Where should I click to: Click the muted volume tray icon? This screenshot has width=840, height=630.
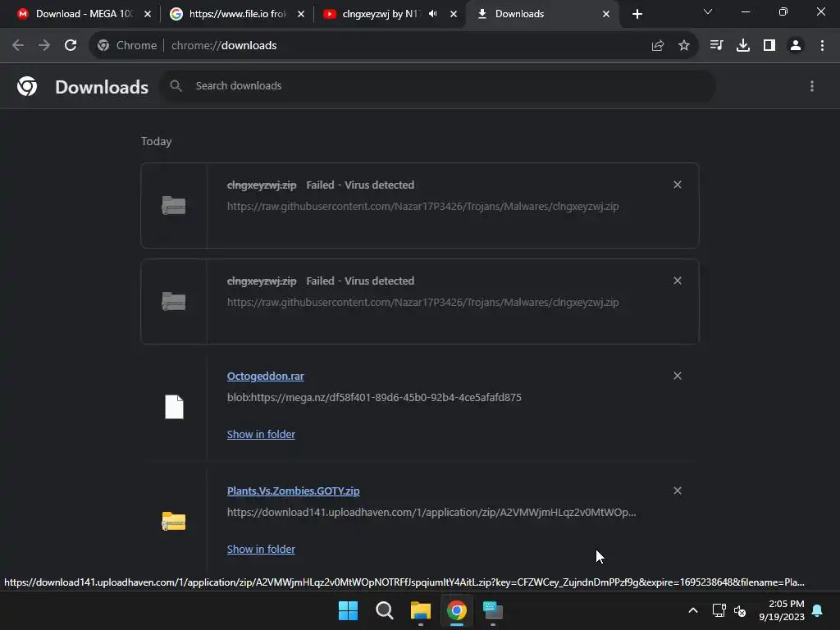740,610
